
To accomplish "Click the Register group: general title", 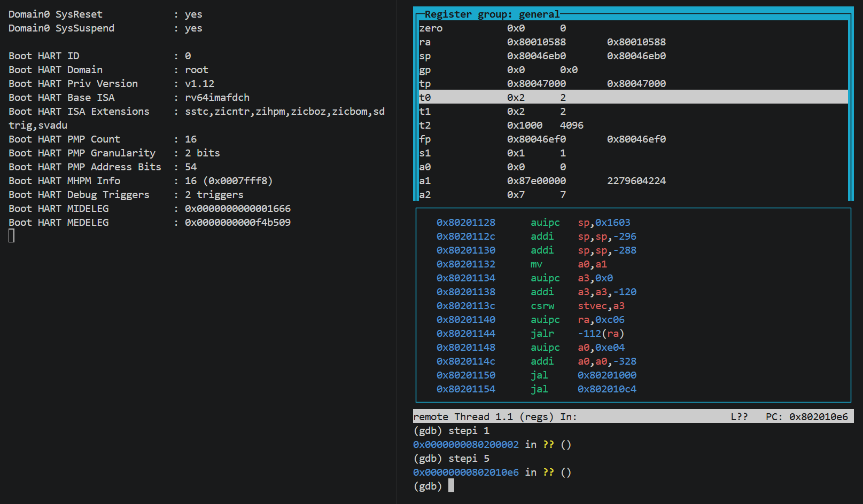I will pos(492,14).
